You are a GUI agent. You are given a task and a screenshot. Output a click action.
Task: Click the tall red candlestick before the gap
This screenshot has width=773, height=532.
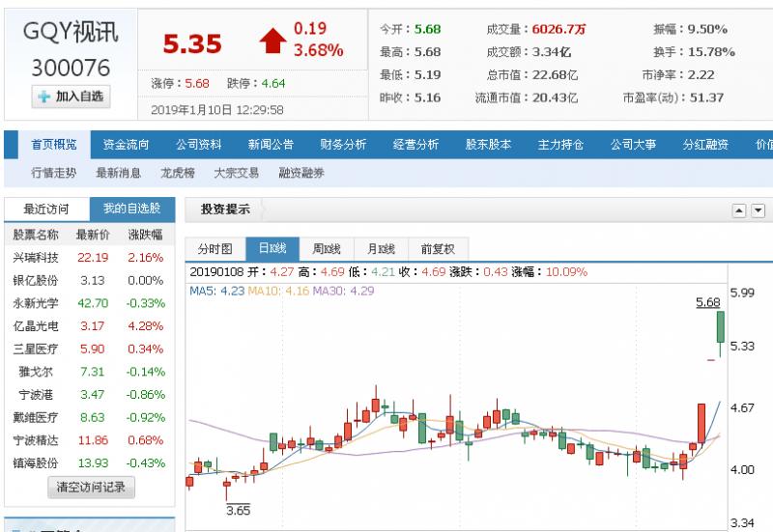701,425
